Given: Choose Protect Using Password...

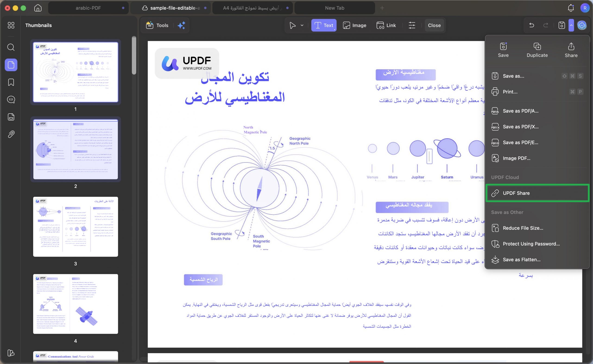Looking at the screenshot, I should tap(537, 244).
